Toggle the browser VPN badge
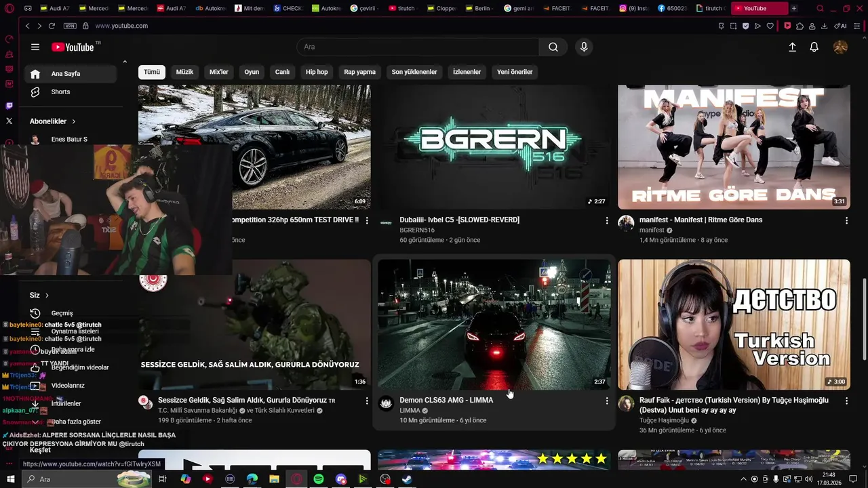 70,26
